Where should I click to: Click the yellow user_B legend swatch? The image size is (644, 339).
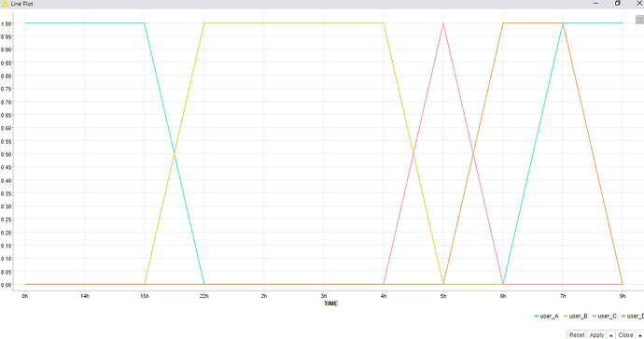566,316
